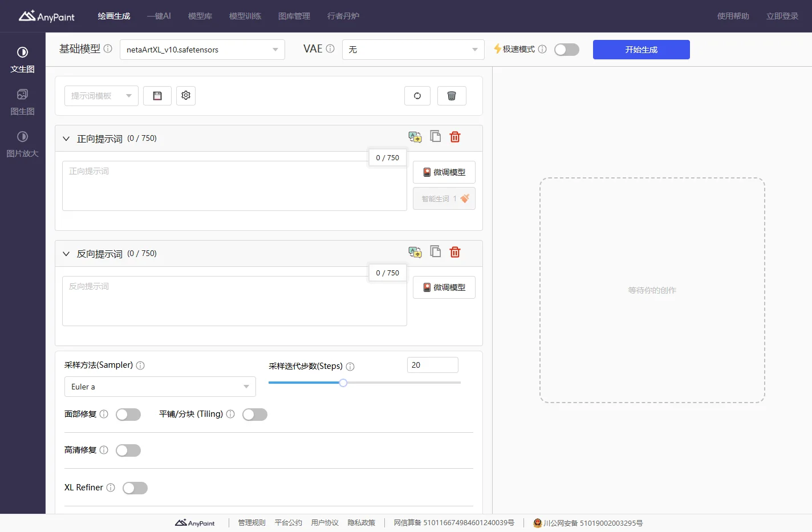Switch to 绘画生成 tab
Image resolution: width=812 pixels, height=532 pixels.
114,16
